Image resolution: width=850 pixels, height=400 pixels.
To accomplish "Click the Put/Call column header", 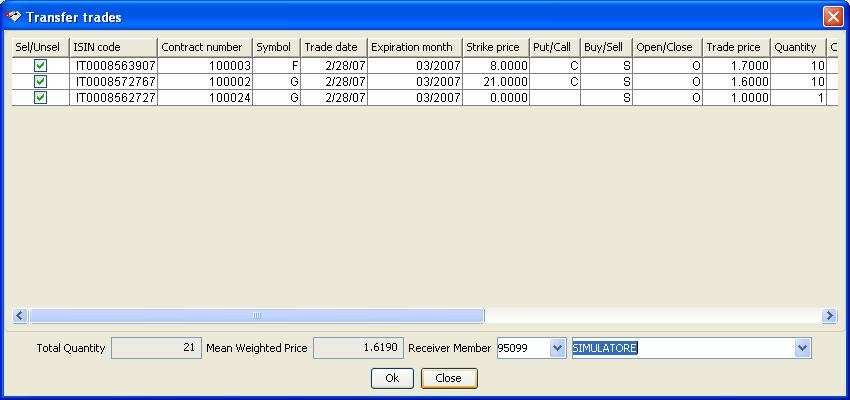I will click(555, 47).
